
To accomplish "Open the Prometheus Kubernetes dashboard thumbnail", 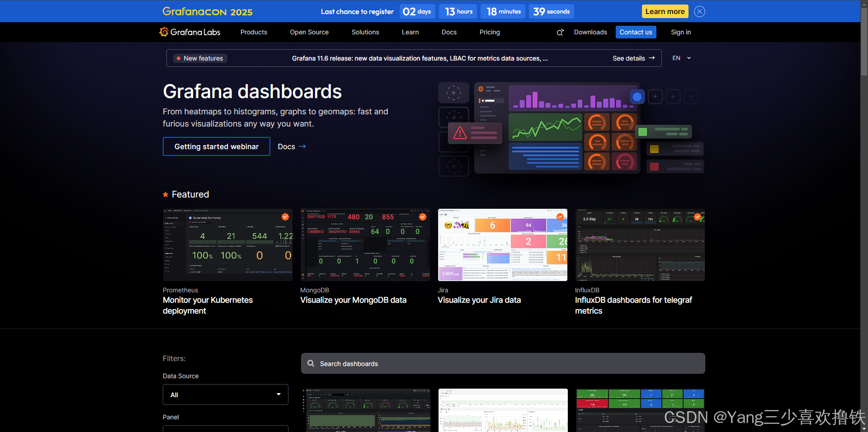I will 228,245.
